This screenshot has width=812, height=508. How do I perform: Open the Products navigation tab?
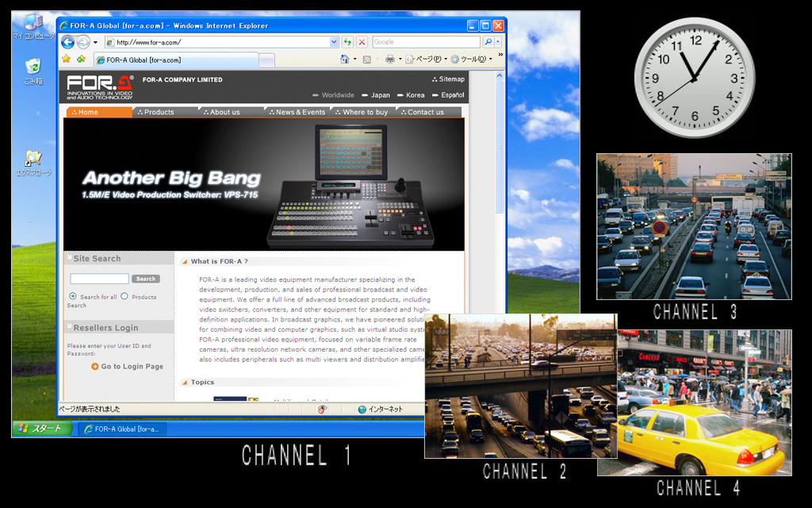click(x=159, y=112)
